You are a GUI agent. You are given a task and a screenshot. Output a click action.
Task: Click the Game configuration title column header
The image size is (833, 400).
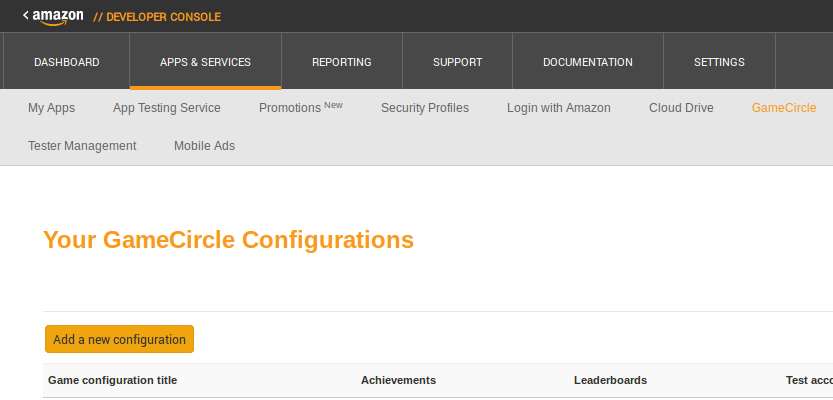[x=113, y=380]
